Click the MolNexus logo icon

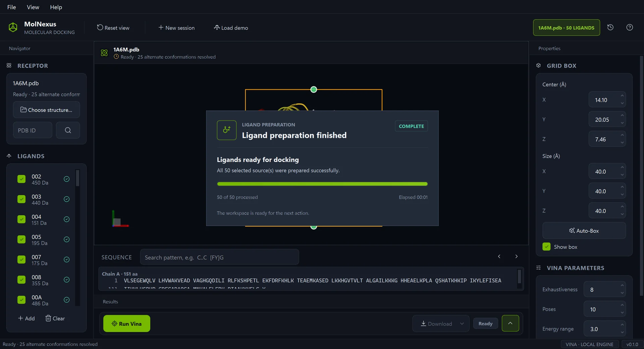(13, 28)
